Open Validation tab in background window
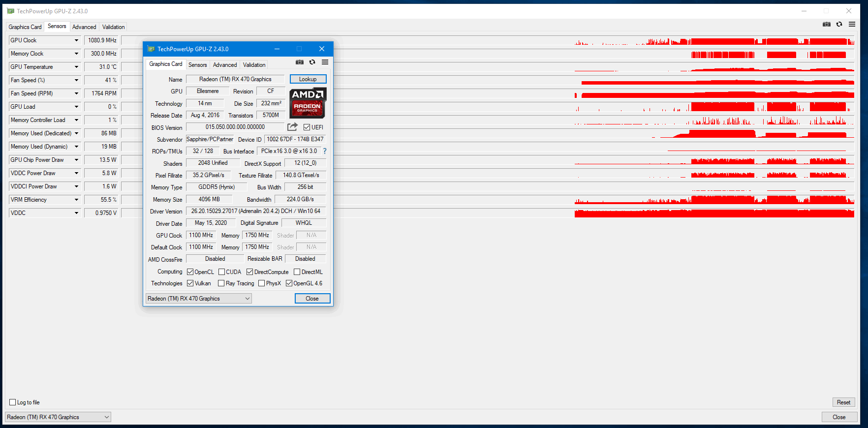Viewport: 868px width, 428px height. point(113,27)
